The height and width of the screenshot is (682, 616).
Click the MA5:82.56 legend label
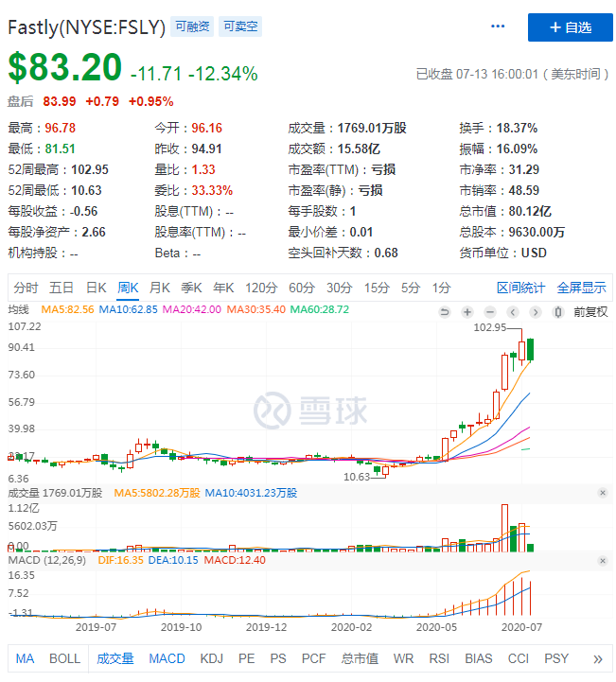click(67, 309)
